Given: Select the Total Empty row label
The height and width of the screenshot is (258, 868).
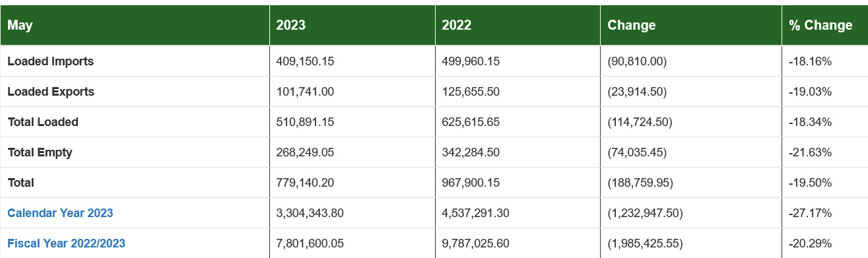Looking at the screenshot, I should click(x=40, y=152).
